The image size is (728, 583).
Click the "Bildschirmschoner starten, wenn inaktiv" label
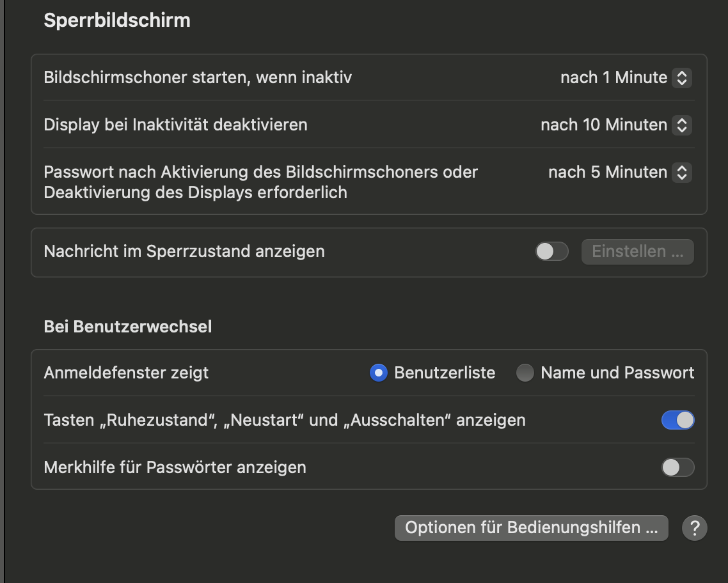tap(198, 78)
